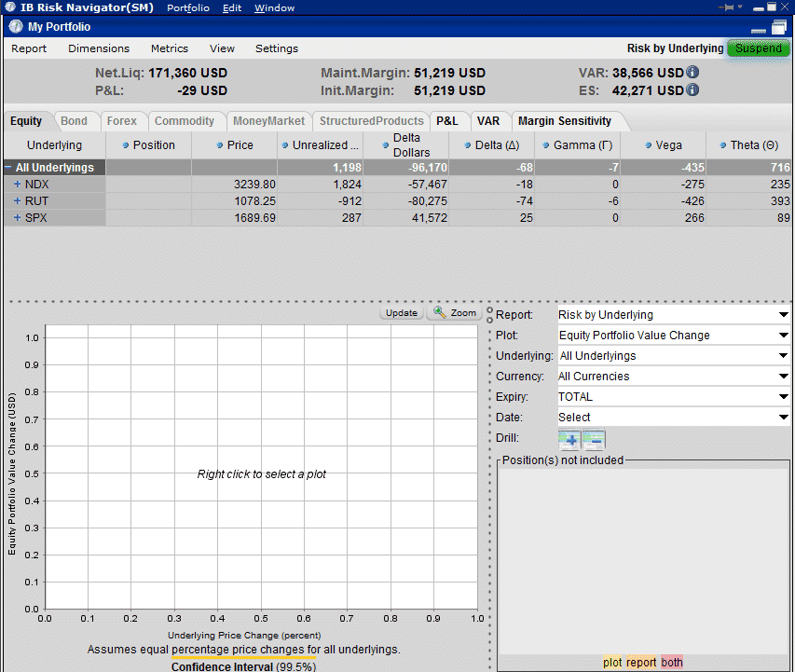Expand the RUT underlying row
Viewport: 795px width, 672px height.
[x=17, y=200]
